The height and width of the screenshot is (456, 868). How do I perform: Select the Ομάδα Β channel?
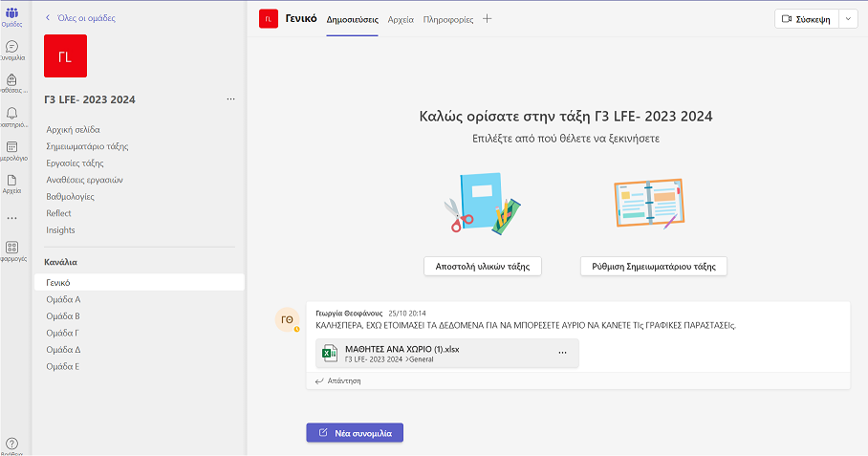63,315
